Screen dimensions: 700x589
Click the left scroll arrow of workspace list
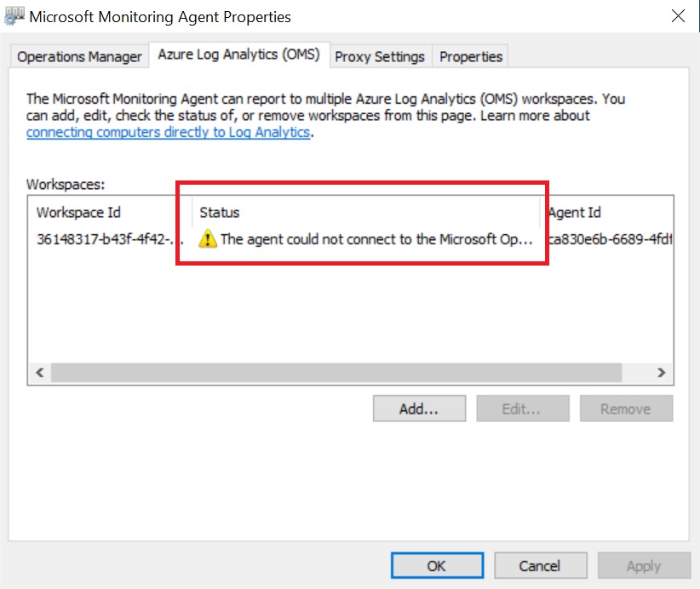(39, 372)
